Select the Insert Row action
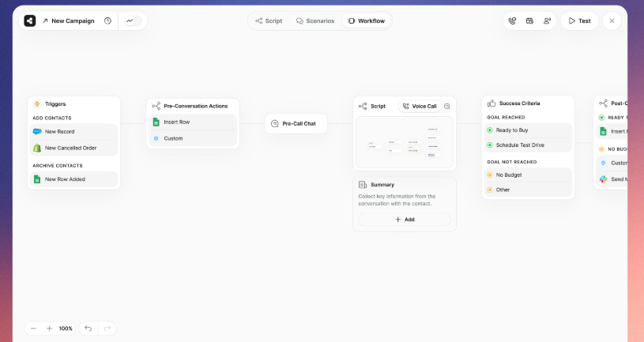The height and width of the screenshot is (342, 644). pyautogui.click(x=193, y=122)
